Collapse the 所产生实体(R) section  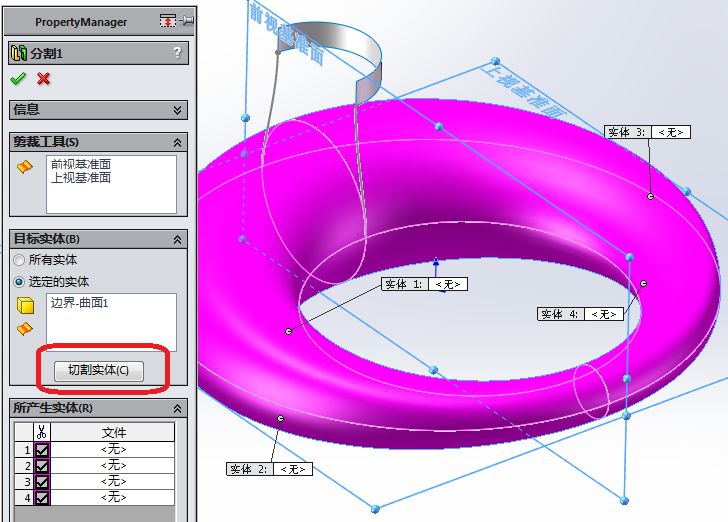coord(177,409)
